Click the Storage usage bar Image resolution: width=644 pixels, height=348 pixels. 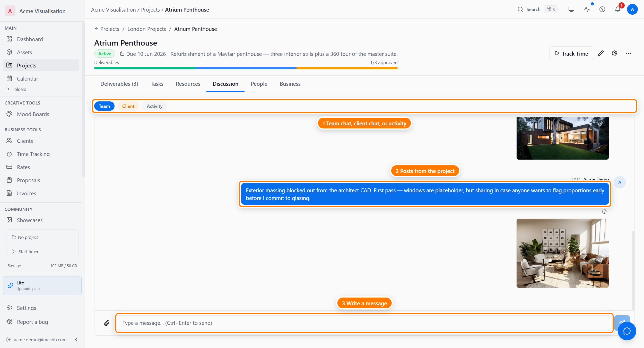tap(42, 271)
